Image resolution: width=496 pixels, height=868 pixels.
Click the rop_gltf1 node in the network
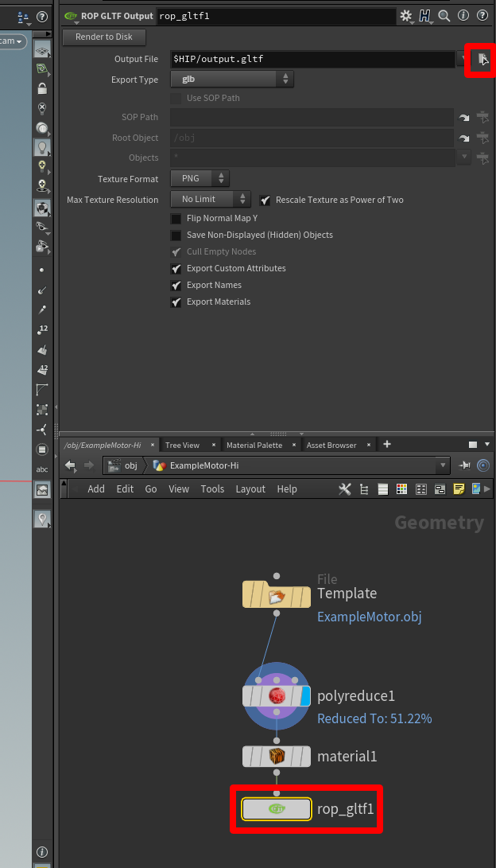(x=276, y=809)
